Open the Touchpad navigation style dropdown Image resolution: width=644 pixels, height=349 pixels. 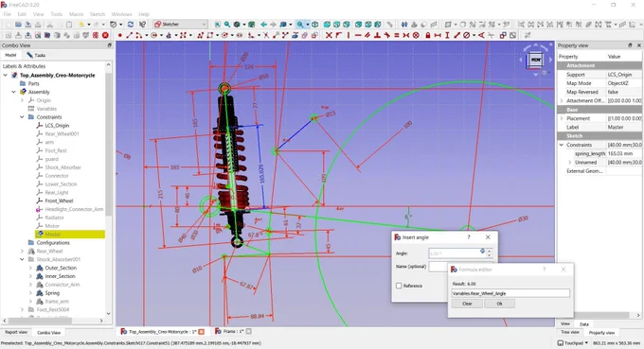tap(573, 342)
